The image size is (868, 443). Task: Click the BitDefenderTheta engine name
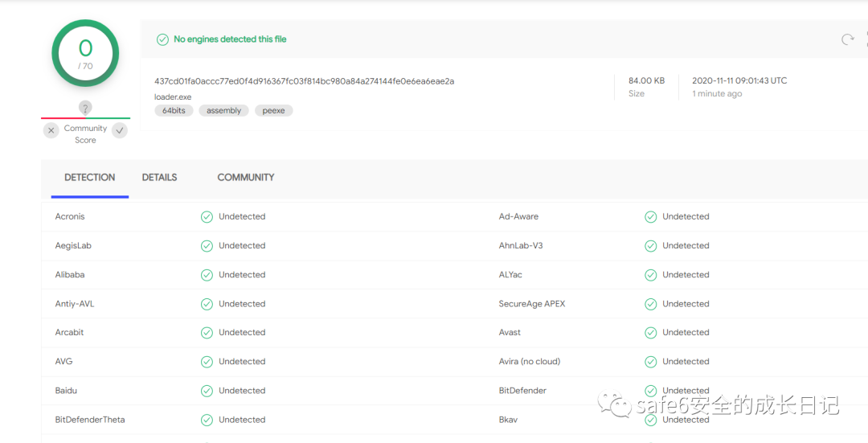click(x=90, y=420)
